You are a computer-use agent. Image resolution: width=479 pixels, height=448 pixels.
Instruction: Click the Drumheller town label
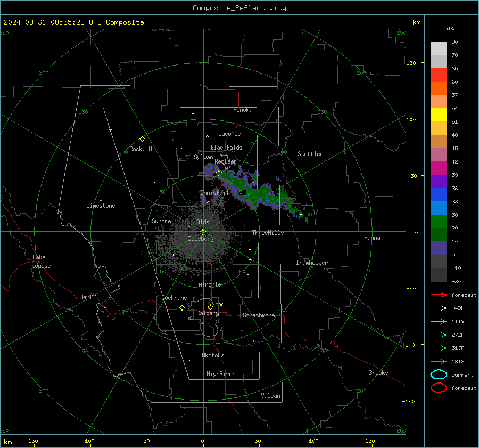[x=312, y=263]
